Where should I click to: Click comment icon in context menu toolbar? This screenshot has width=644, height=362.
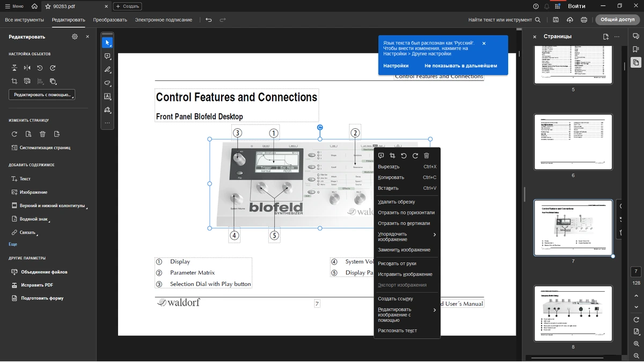pos(381,156)
